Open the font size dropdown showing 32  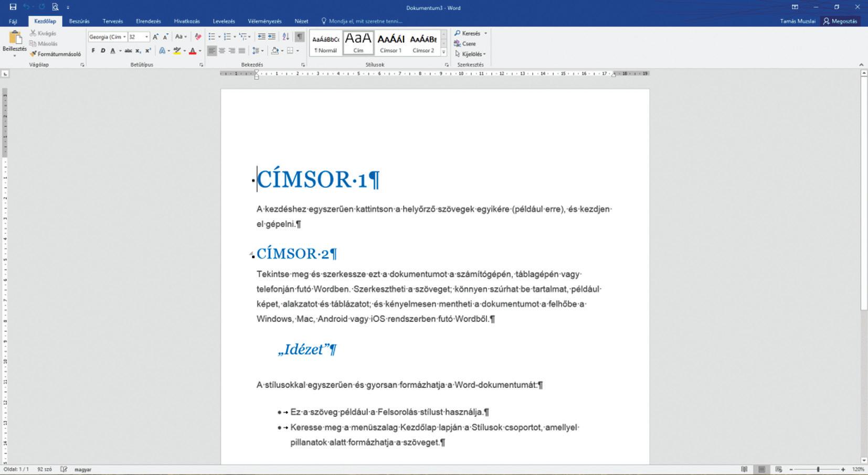click(x=146, y=37)
